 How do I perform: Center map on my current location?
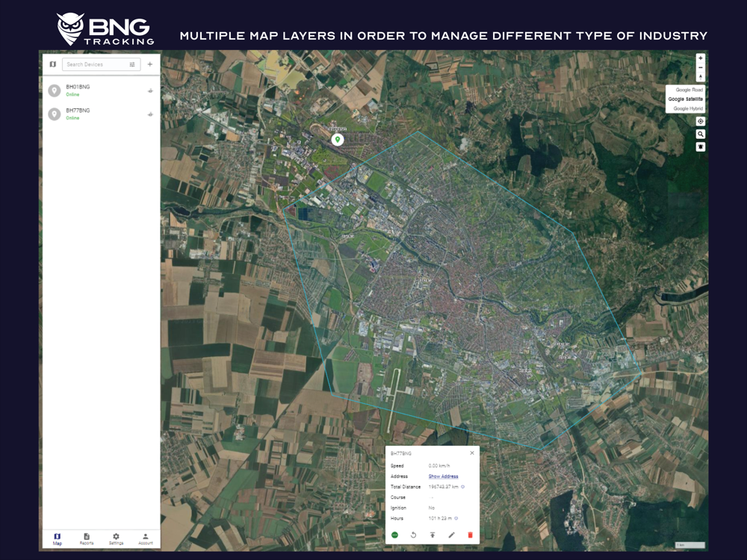click(x=701, y=122)
